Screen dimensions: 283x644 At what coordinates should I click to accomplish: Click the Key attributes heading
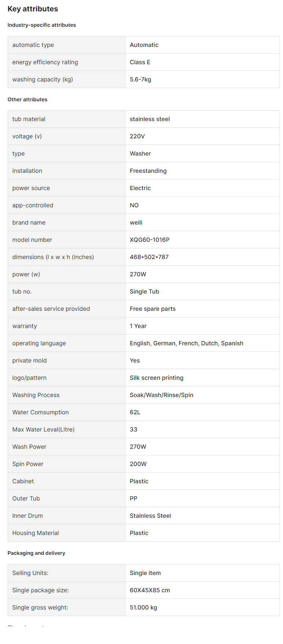pos(33,9)
